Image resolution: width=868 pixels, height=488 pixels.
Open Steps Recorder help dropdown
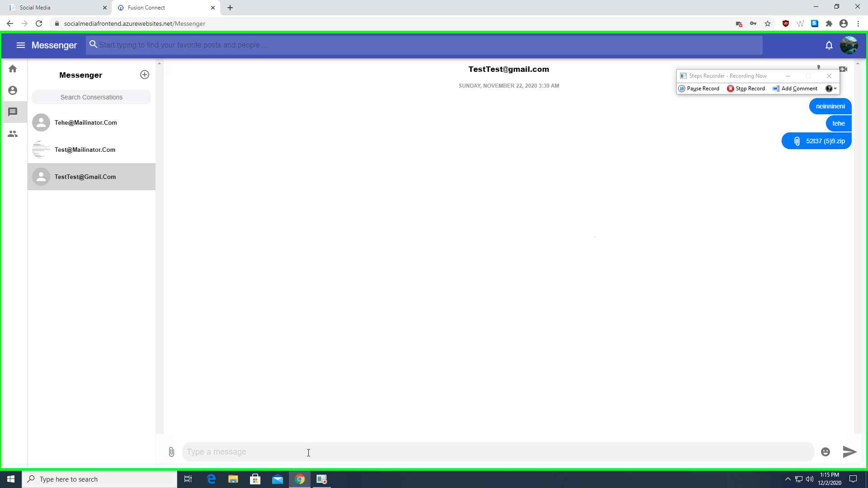click(x=831, y=89)
